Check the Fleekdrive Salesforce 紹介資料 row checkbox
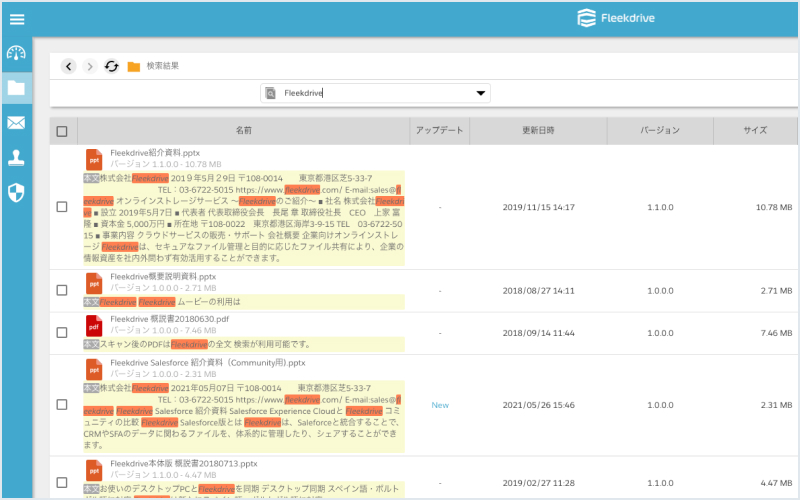 click(x=62, y=404)
